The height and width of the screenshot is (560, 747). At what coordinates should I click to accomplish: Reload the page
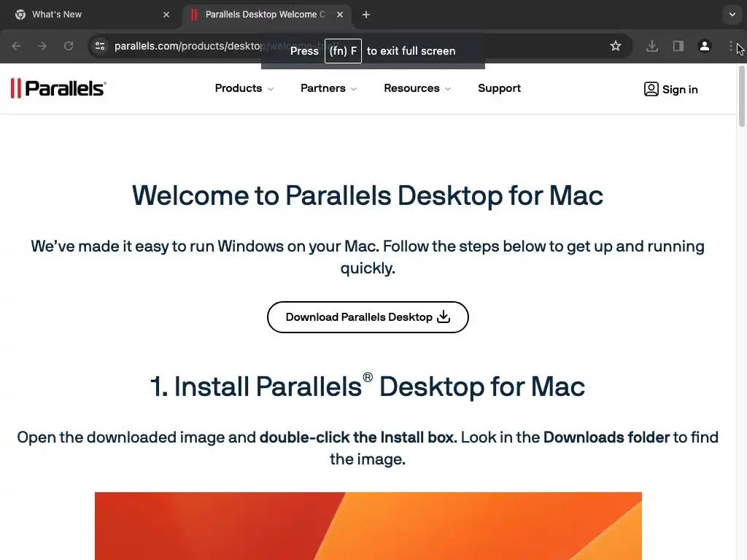tap(69, 46)
